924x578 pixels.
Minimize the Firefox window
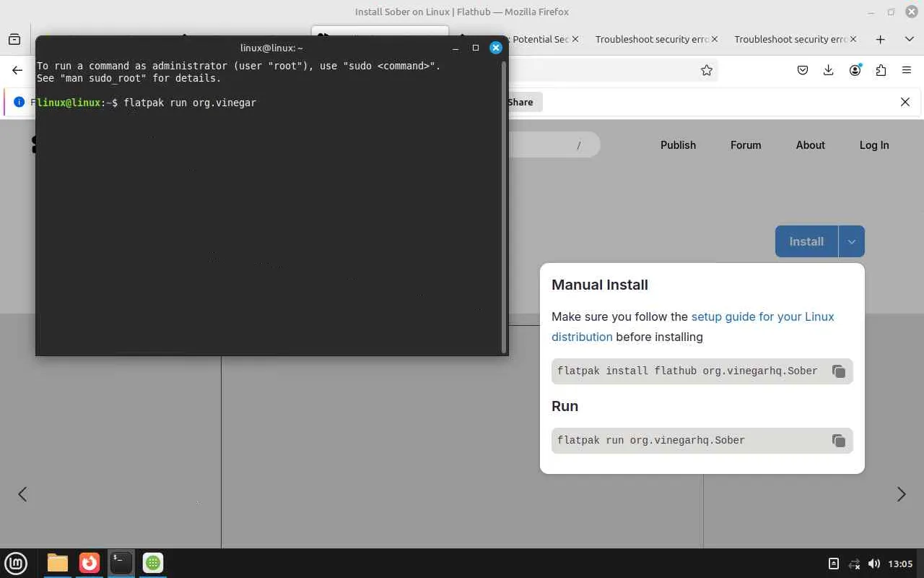(x=871, y=12)
